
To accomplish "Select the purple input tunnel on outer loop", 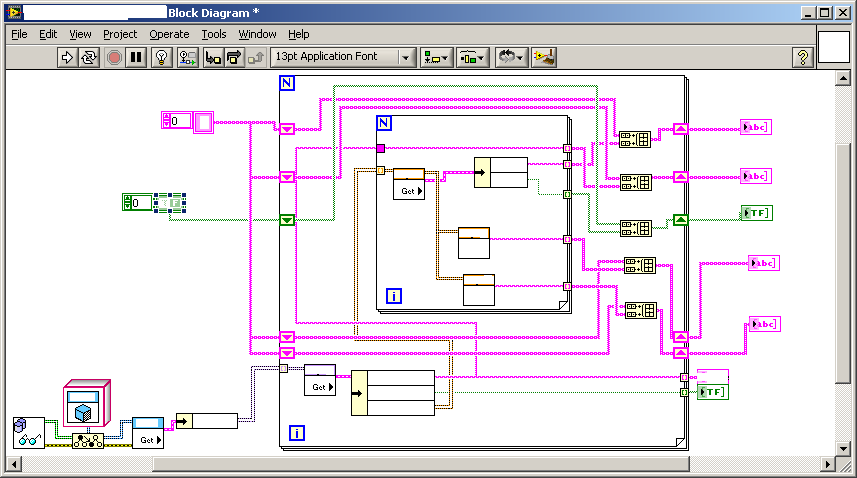I will pyautogui.click(x=284, y=369).
